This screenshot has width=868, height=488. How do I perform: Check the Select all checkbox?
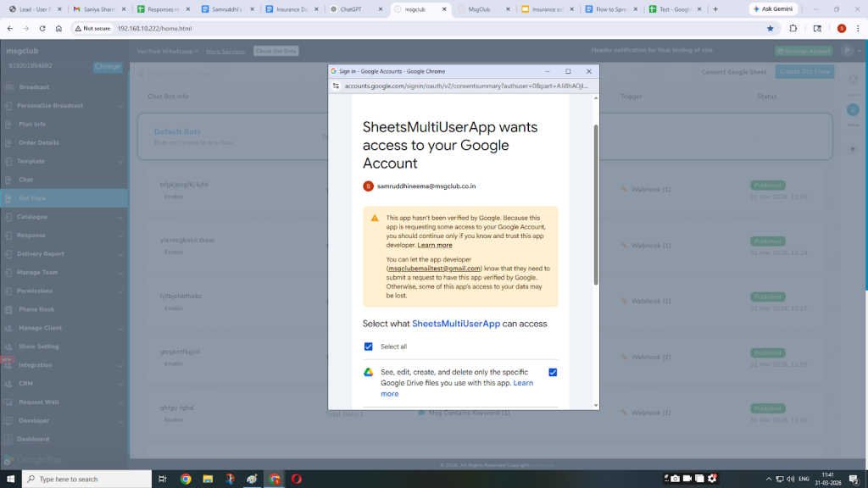click(368, 347)
